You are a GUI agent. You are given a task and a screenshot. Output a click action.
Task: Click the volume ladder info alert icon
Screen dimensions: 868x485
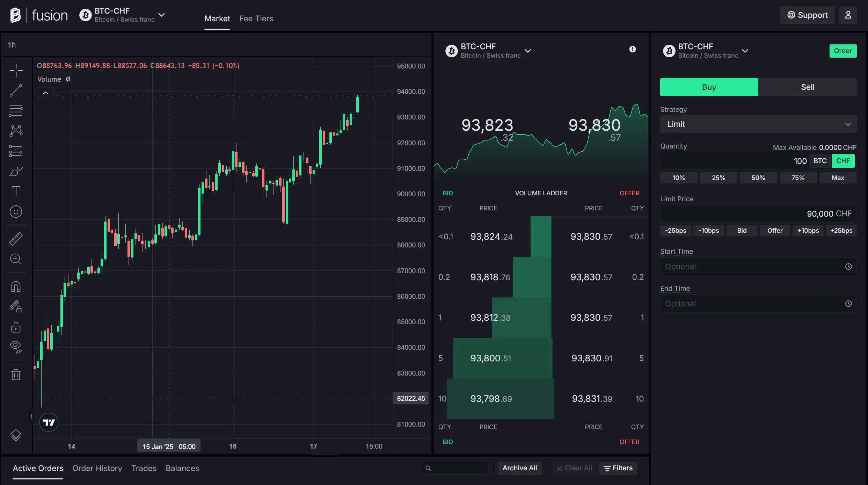tap(633, 49)
